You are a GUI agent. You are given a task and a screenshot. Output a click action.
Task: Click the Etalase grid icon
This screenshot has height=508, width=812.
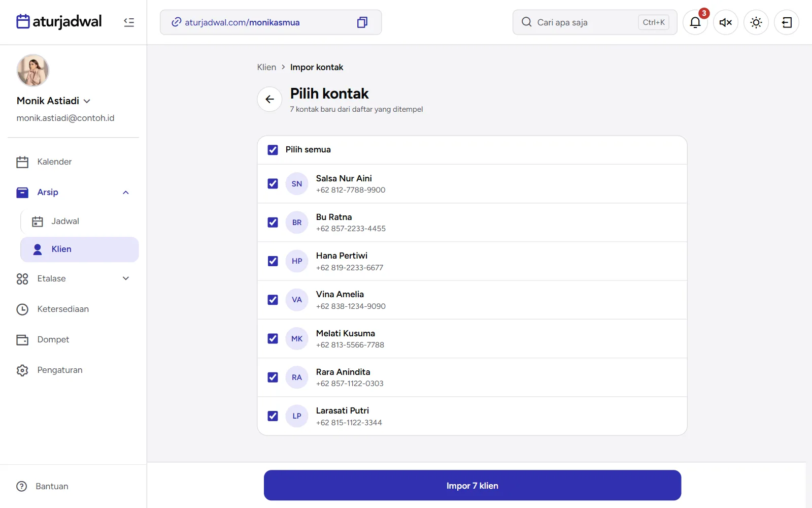[x=22, y=279]
